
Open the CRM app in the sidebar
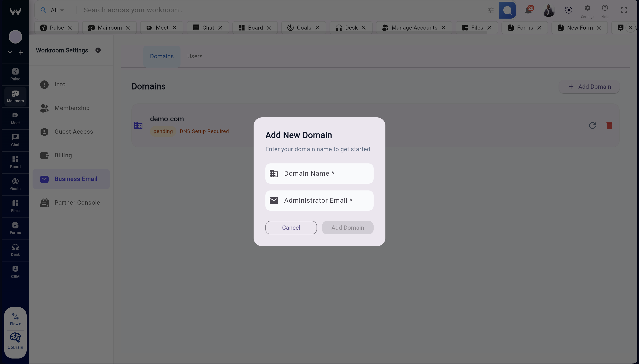(15, 271)
